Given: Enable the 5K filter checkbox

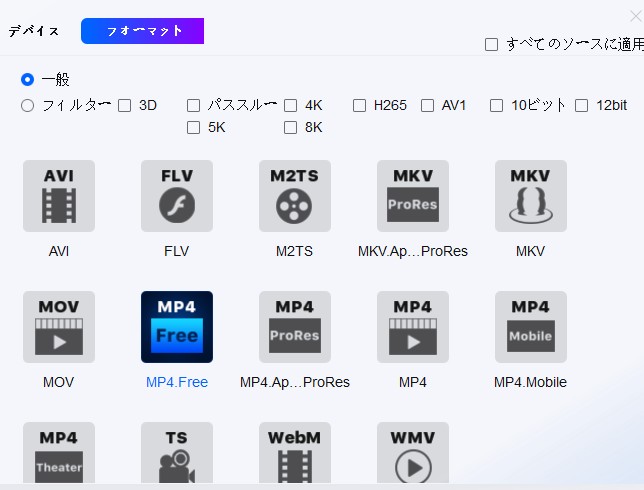Looking at the screenshot, I should pyautogui.click(x=193, y=128).
